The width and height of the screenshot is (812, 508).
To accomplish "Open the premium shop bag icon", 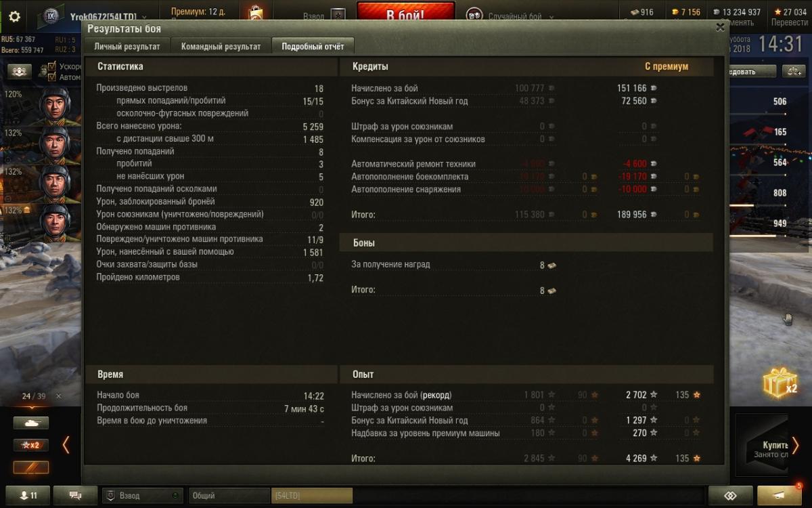I will 255,15.
